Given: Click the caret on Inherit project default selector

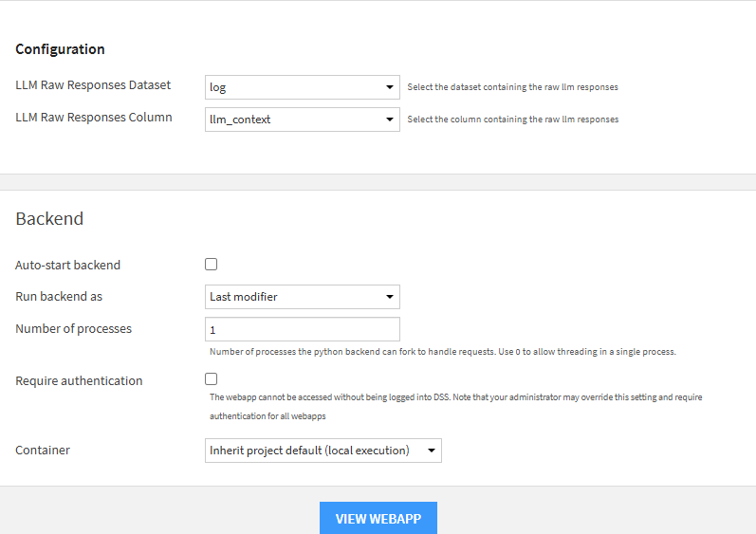Looking at the screenshot, I should tap(432, 451).
